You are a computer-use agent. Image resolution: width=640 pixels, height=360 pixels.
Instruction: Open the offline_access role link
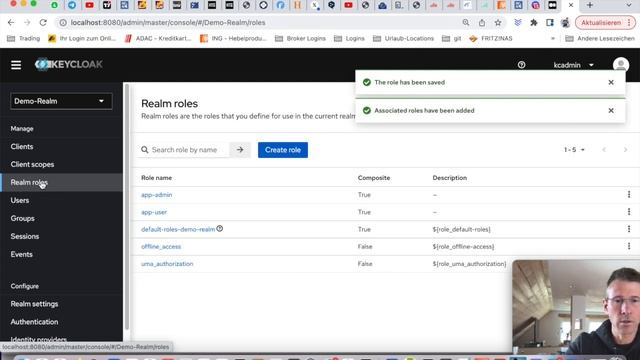tap(161, 247)
